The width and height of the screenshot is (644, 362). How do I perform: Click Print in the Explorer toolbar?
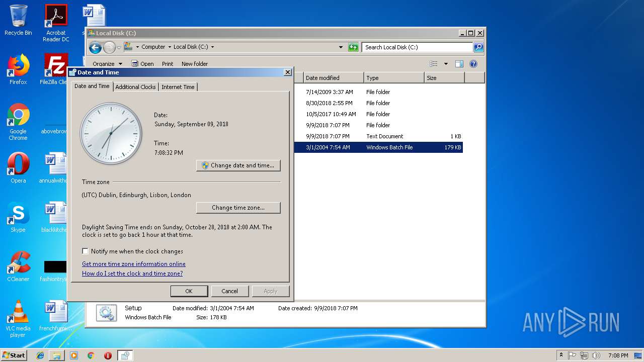click(168, 64)
